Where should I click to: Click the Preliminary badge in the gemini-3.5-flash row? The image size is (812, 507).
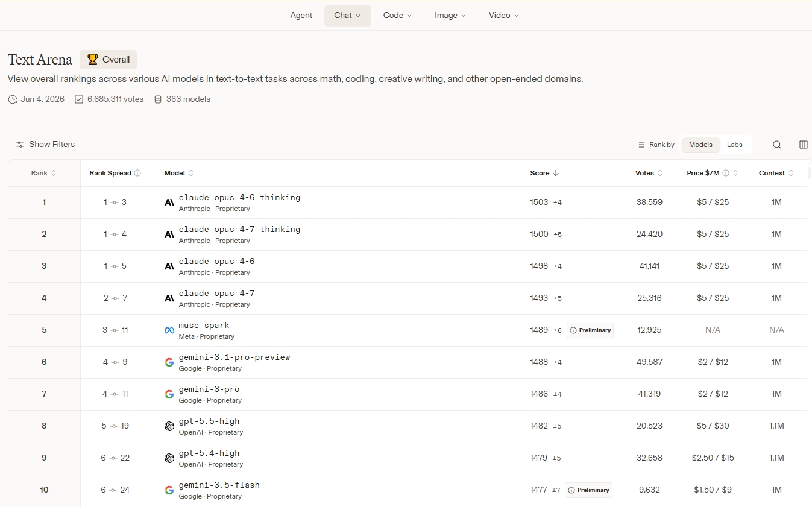(589, 490)
